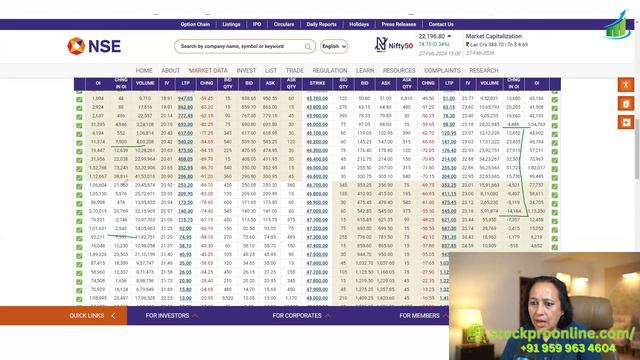
Task: Click put LTP link 214.00
Action: [449, 160]
